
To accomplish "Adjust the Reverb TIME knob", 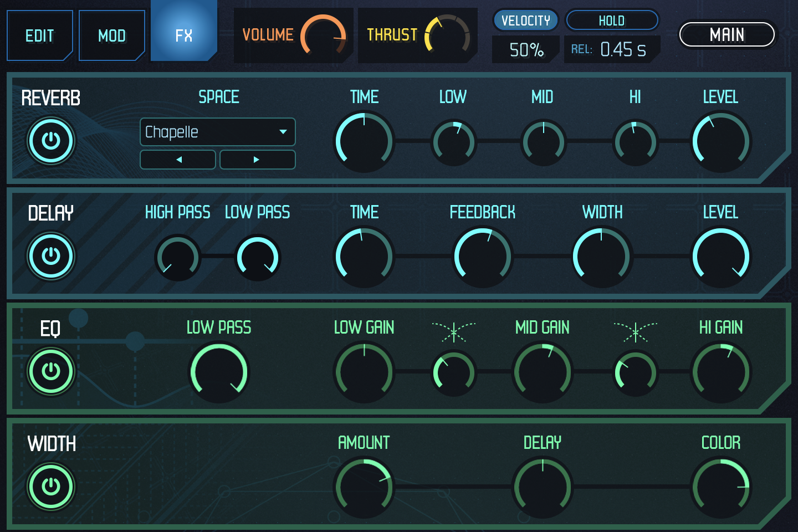I will [364, 141].
